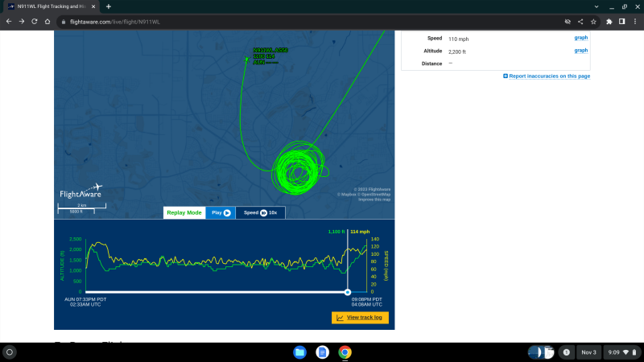This screenshot has width=644, height=362.
Task: Reload the FlightAware page
Action: 35,22
